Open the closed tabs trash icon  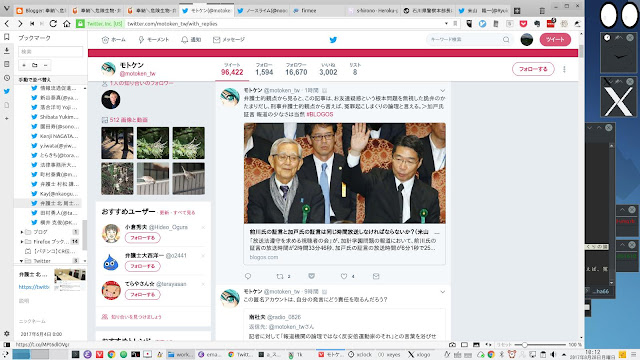point(542,11)
